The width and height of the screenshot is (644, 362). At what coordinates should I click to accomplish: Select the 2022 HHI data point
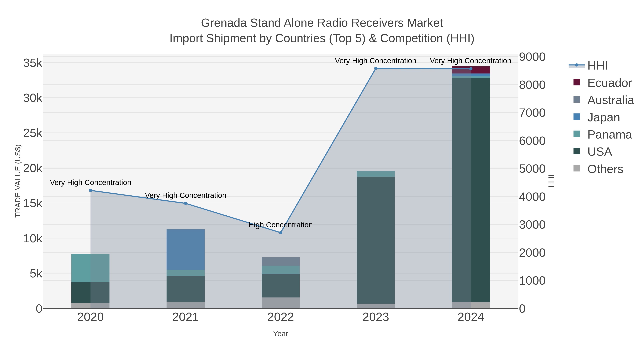[280, 233]
